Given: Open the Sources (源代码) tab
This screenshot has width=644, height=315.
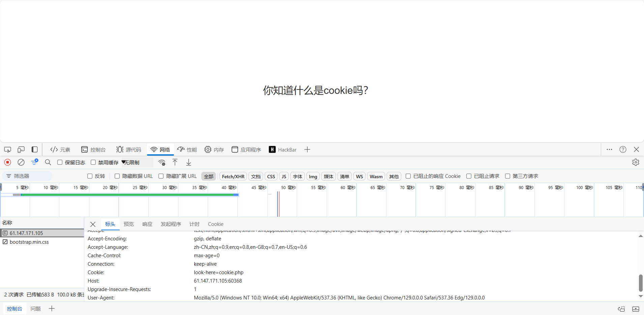Looking at the screenshot, I should (128, 150).
